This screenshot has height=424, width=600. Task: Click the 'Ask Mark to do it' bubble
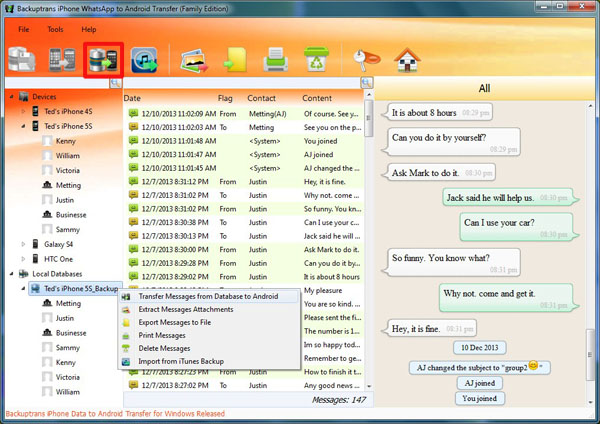pos(439,173)
